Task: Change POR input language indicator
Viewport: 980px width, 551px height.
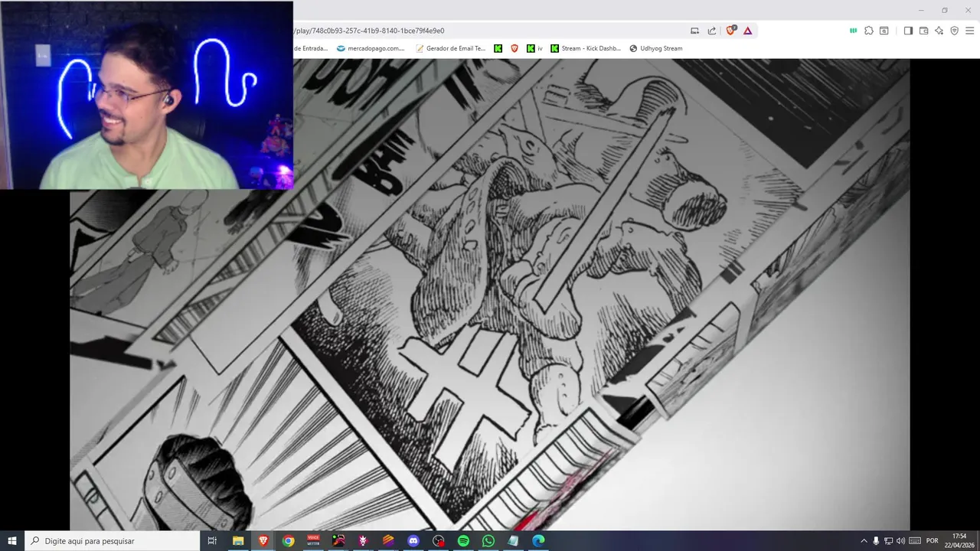Action: click(932, 541)
